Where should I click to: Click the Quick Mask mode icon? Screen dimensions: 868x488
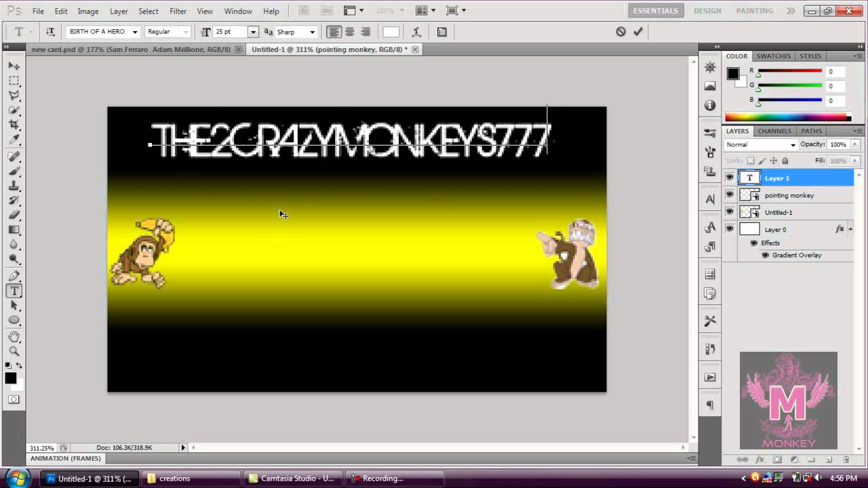coord(14,399)
